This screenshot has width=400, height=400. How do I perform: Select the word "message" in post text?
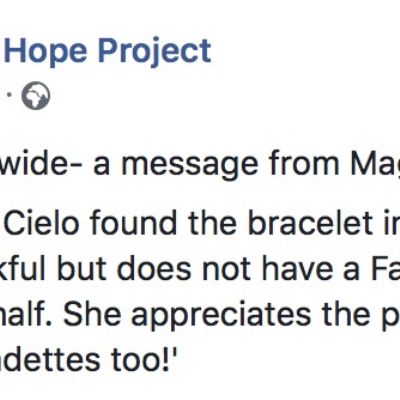pyautogui.click(x=190, y=166)
